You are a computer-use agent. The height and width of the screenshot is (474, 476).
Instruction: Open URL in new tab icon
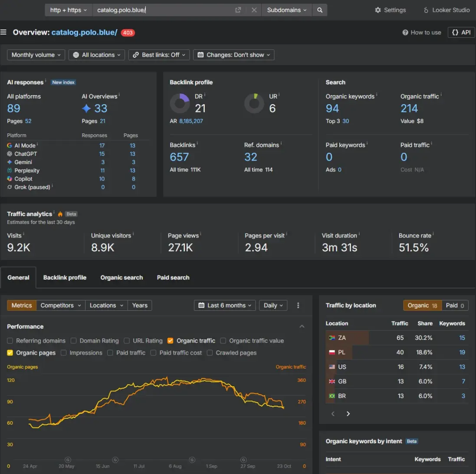pyautogui.click(x=238, y=10)
